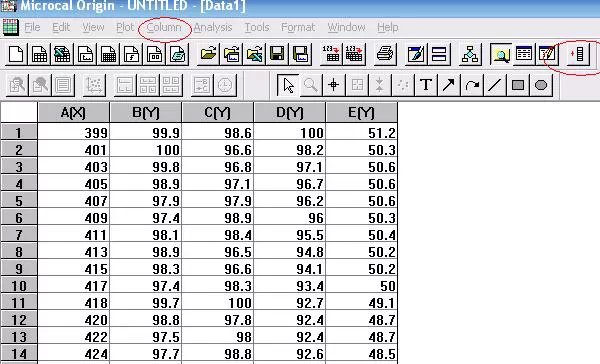The width and height of the screenshot is (600, 364).
Task: Pick the Circle drawing tool
Action: pos(541,85)
